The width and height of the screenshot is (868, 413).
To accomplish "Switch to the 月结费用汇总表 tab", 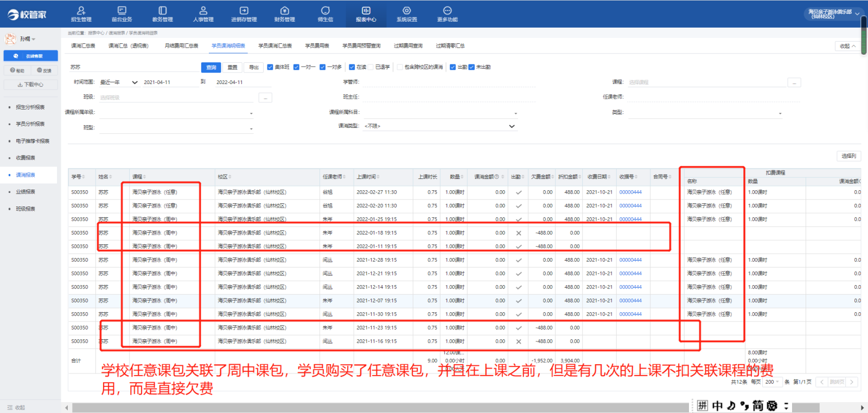I will tap(181, 46).
